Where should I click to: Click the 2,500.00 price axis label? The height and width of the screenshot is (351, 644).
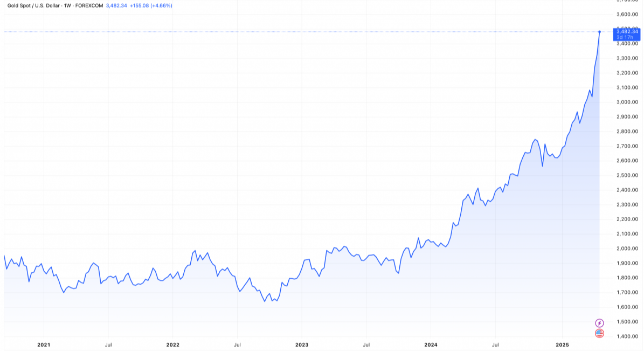[627, 175]
